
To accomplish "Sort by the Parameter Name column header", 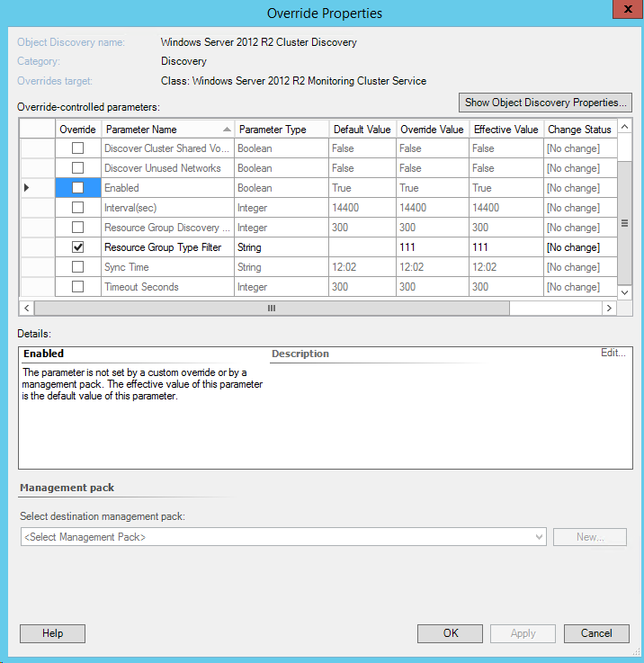I will (166, 130).
